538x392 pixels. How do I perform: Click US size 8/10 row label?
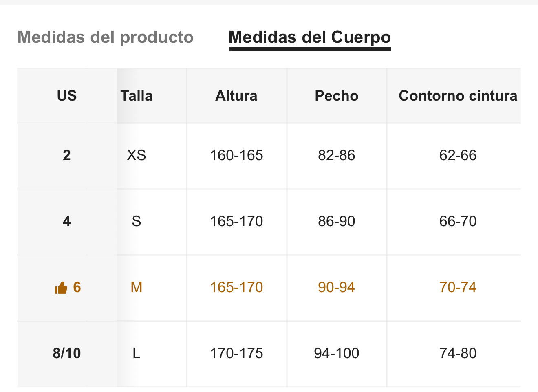67,353
